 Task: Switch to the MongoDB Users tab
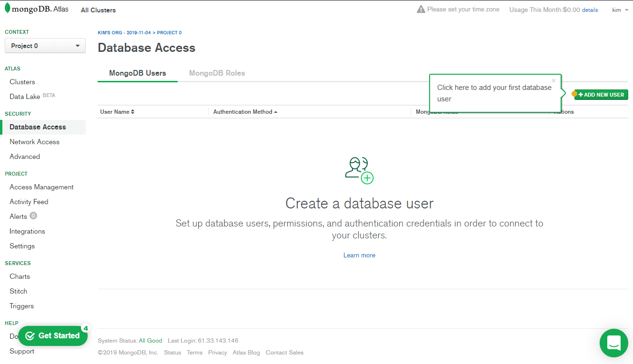pos(138,73)
